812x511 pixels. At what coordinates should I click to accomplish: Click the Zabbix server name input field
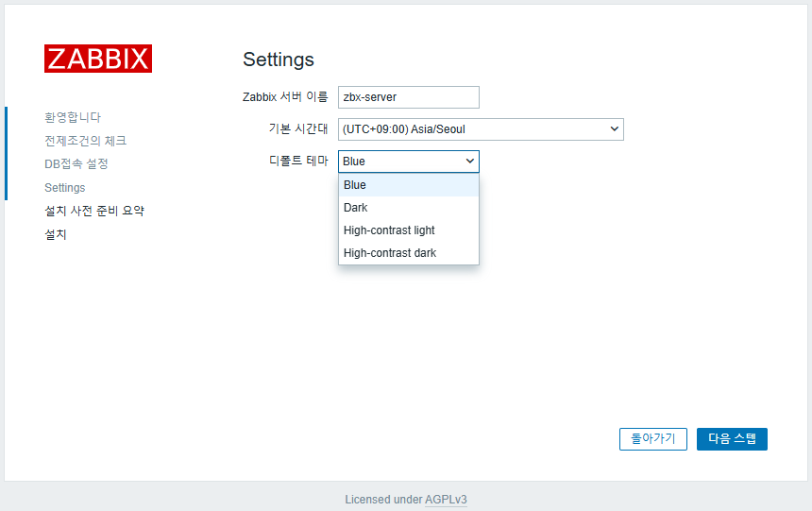(x=409, y=97)
